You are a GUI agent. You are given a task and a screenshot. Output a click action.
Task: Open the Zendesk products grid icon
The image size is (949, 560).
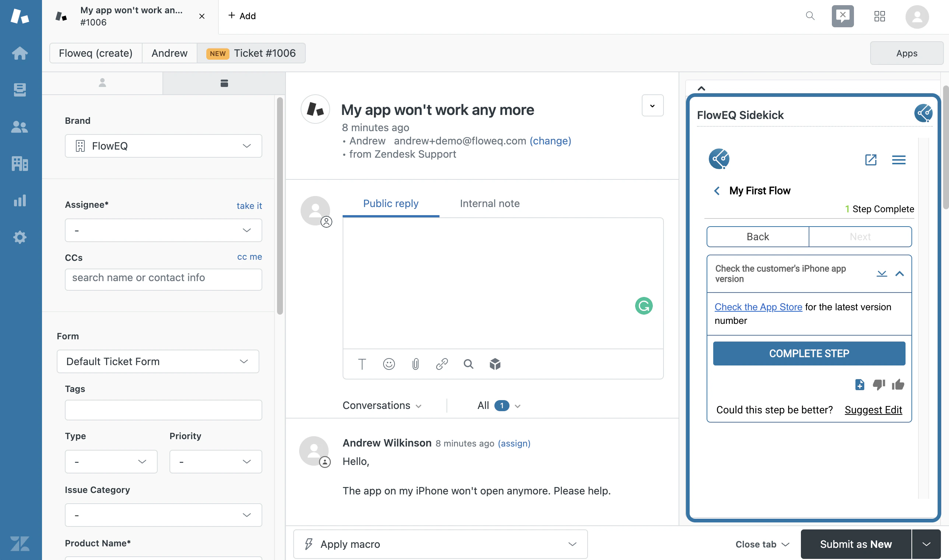(880, 16)
